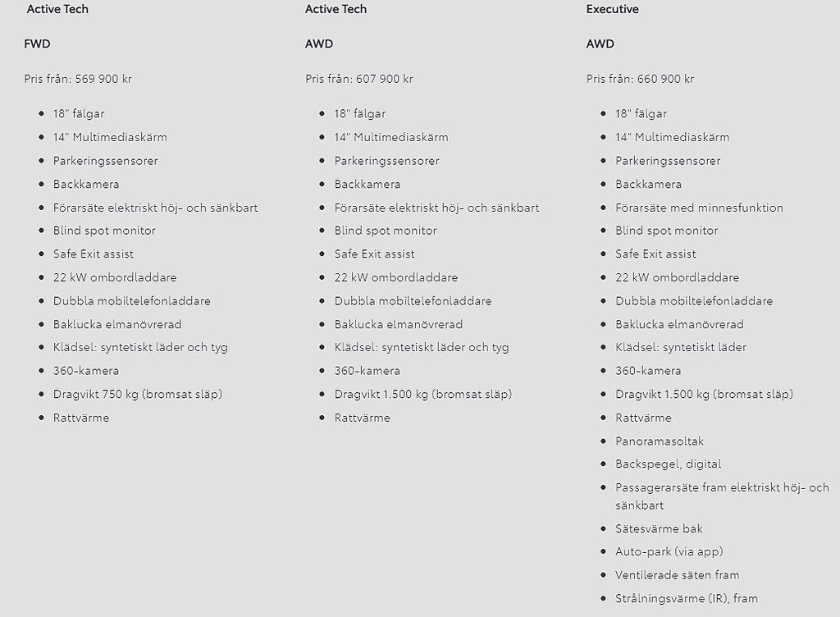Click Backkamera in the FWD column

point(86,185)
